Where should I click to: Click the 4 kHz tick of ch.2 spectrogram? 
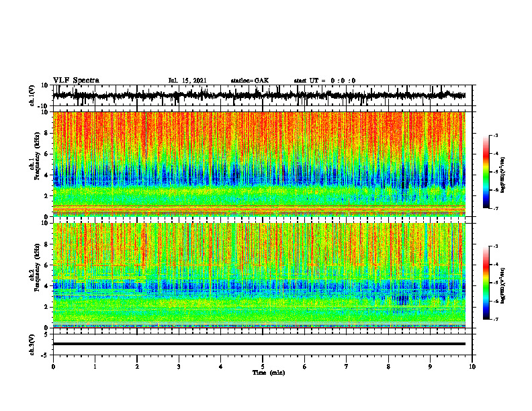click(x=47, y=286)
